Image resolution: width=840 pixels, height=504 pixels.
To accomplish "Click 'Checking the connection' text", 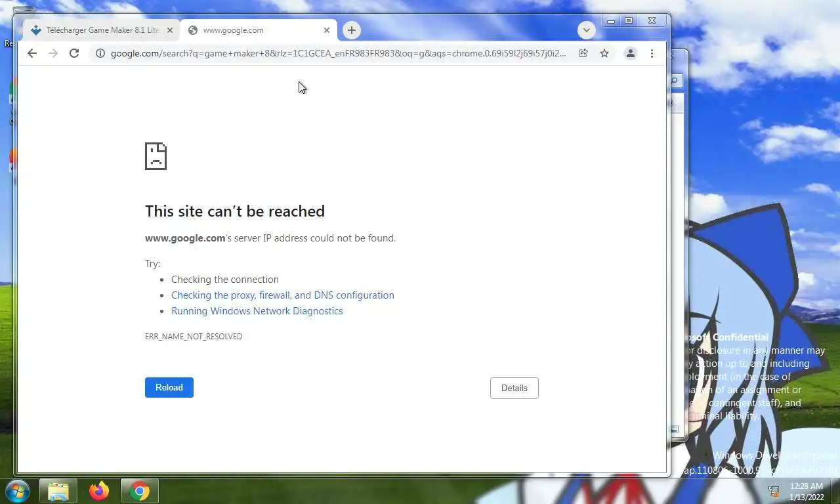I will click(x=225, y=280).
